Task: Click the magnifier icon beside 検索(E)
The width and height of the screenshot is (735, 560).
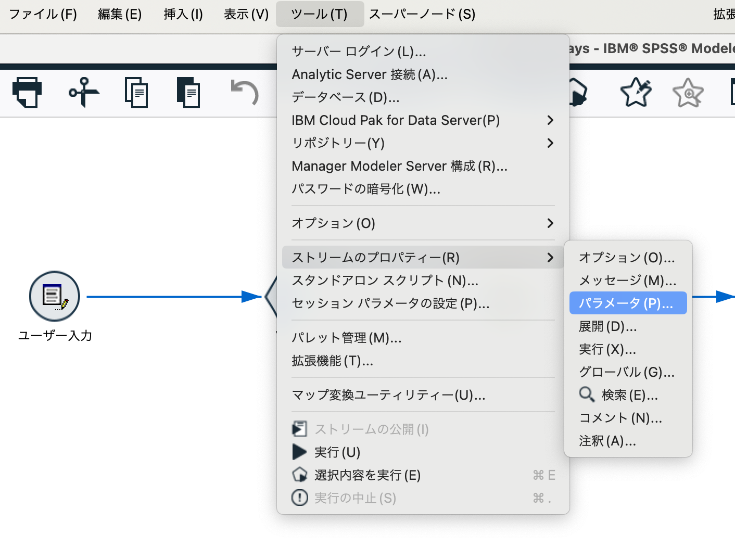Action: [x=587, y=394]
